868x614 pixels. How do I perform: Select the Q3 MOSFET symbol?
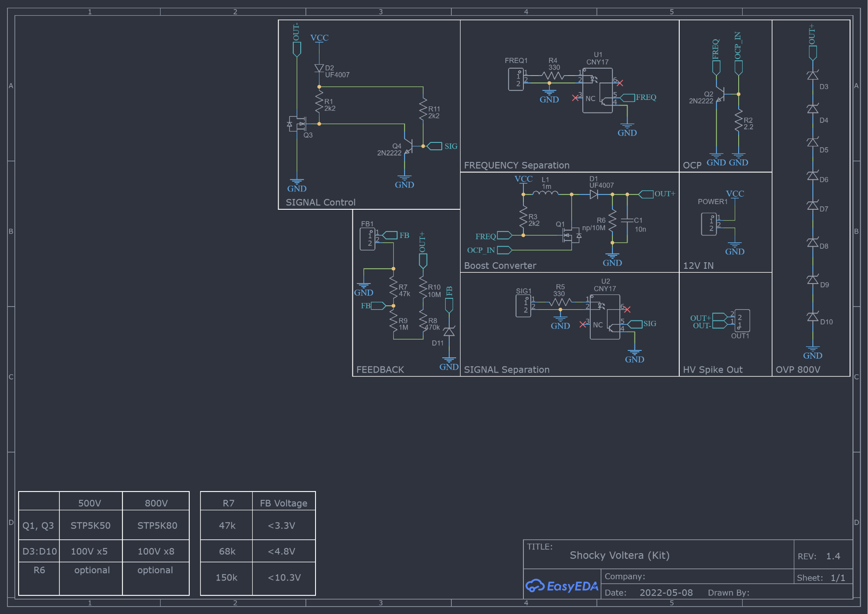(x=298, y=124)
